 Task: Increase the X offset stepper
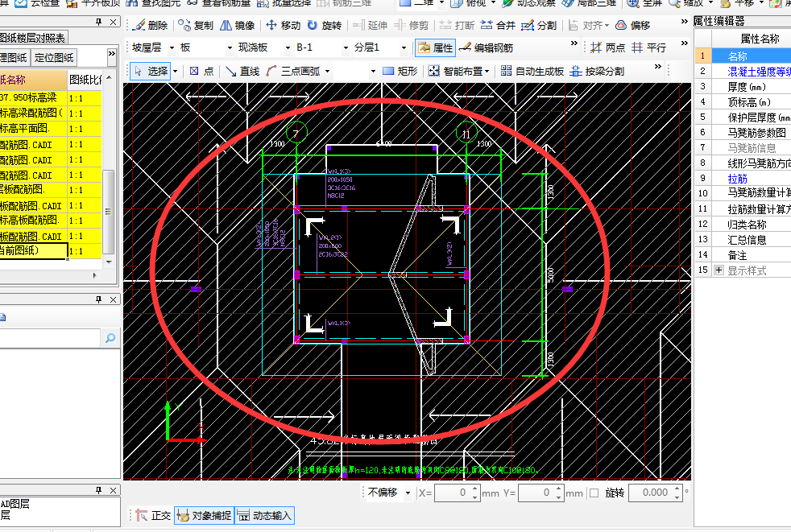474,489
